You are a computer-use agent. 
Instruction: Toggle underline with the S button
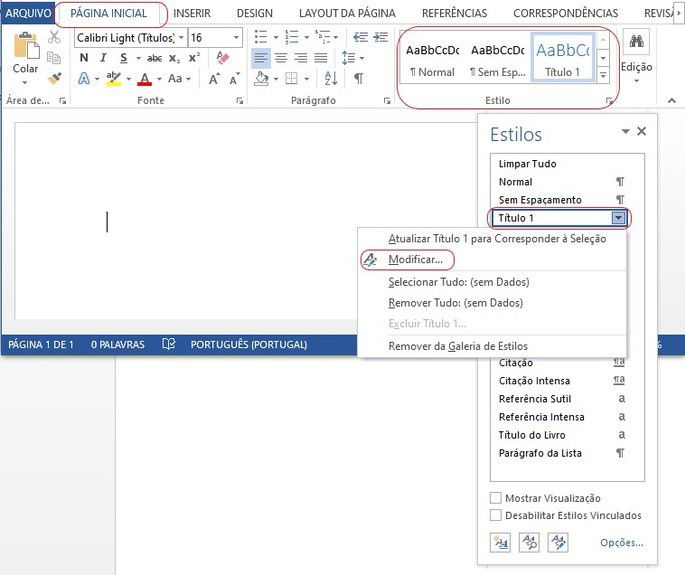point(124,58)
